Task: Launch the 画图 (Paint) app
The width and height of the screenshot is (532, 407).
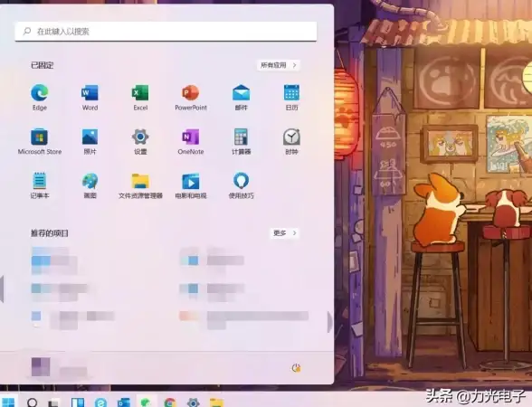Action: tap(90, 185)
